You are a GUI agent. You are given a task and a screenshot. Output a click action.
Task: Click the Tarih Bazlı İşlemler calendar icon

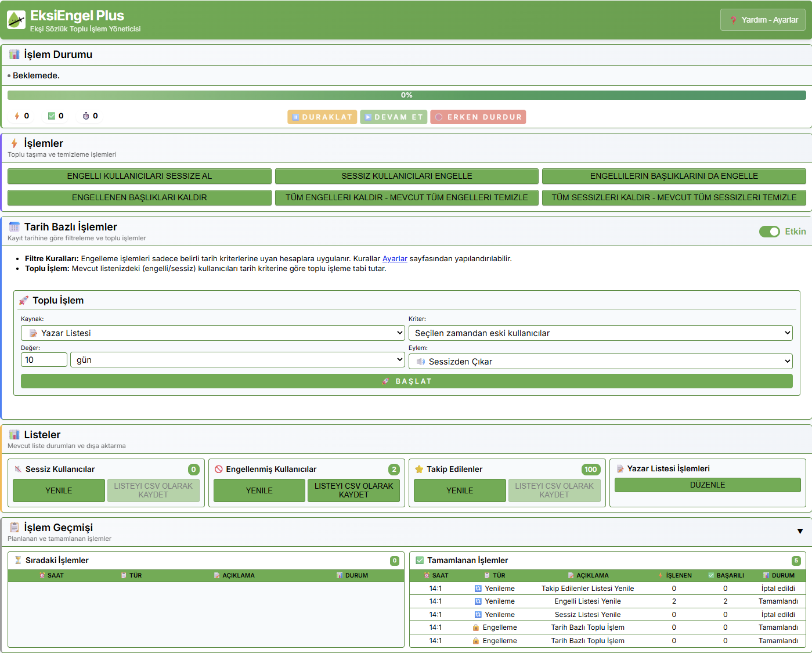pyautogui.click(x=15, y=227)
